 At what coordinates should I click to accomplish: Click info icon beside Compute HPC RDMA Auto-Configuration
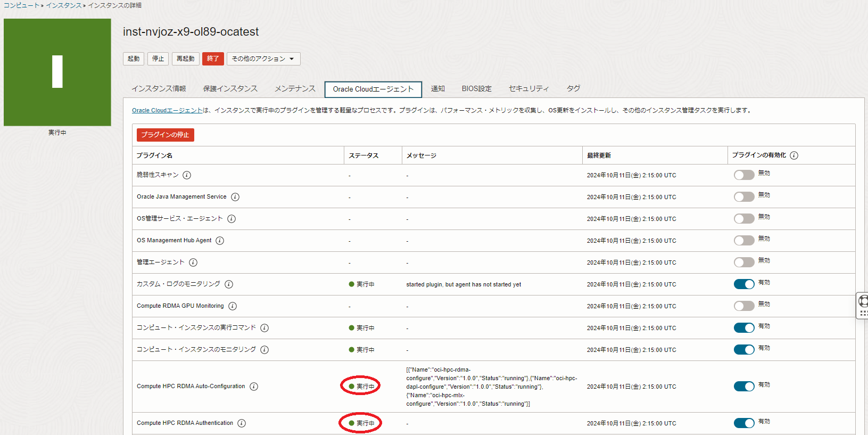[254, 387]
